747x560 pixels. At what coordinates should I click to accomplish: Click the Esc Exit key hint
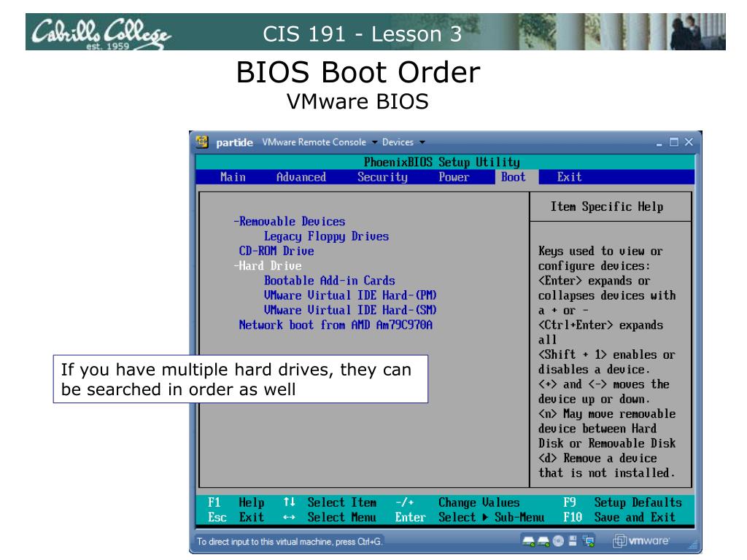(236, 517)
